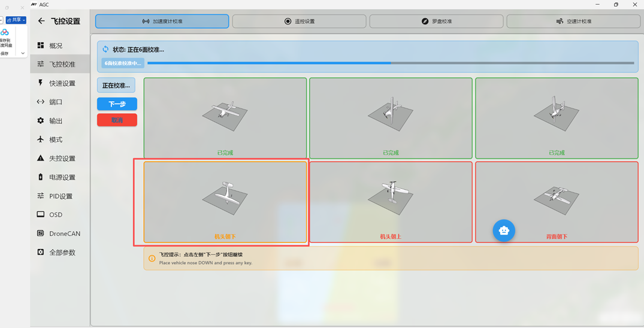Open DroneCAN in the sidebar
The width and height of the screenshot is (644, 328).
[64, 233]
